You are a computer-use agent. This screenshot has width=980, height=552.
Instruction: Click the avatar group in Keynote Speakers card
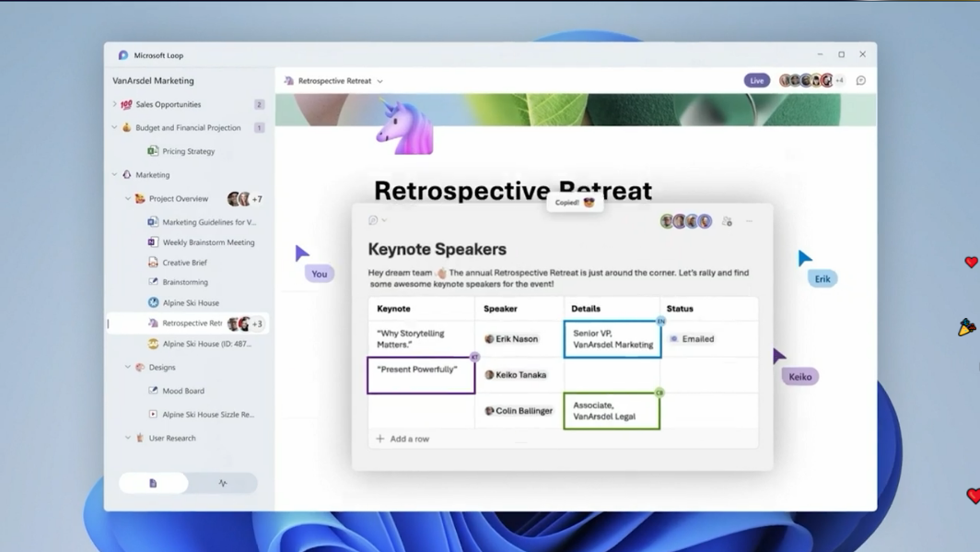pyautogui.click(x=686, y=221)
